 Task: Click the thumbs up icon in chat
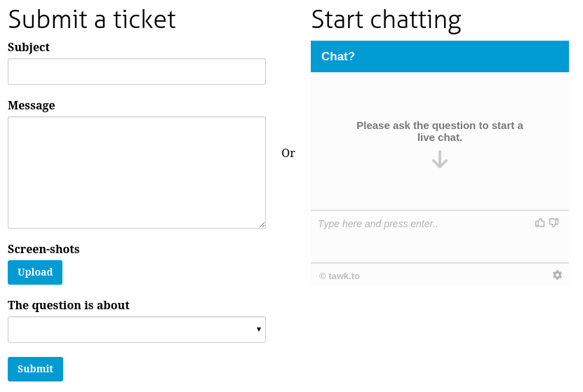pyautogui.click(x=540, y=222)
